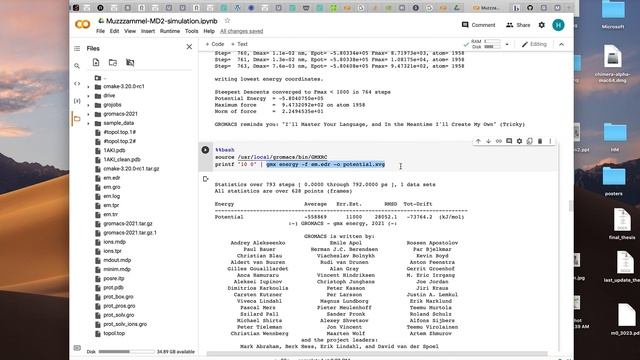Open the File menu
Viewport: 640px width, 360px height.
click(x=100, y=31)
